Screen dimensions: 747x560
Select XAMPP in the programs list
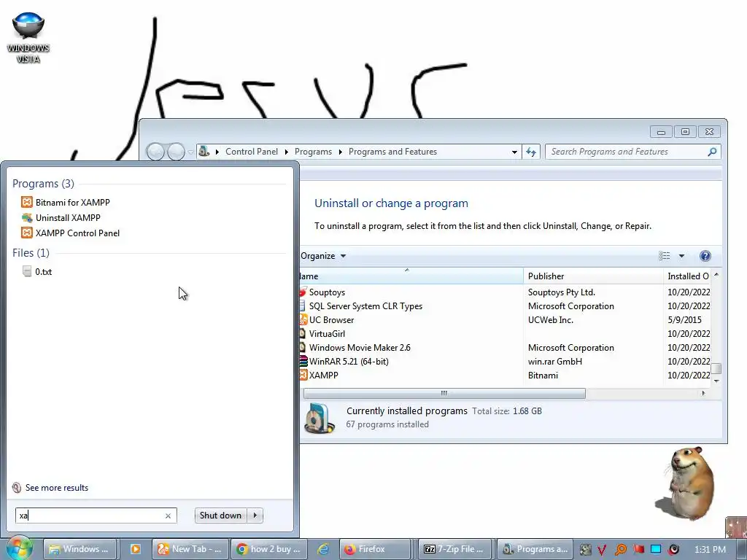(505, 376)
